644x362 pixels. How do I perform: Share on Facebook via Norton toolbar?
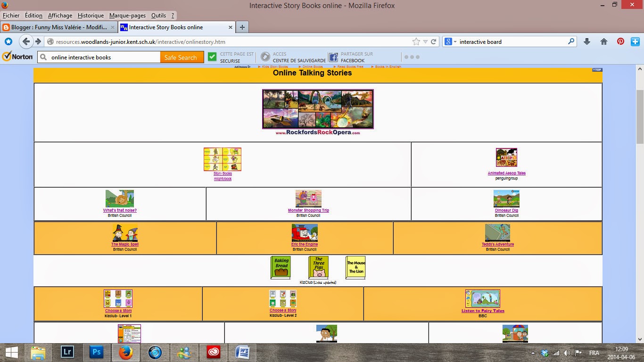(351, 57)
